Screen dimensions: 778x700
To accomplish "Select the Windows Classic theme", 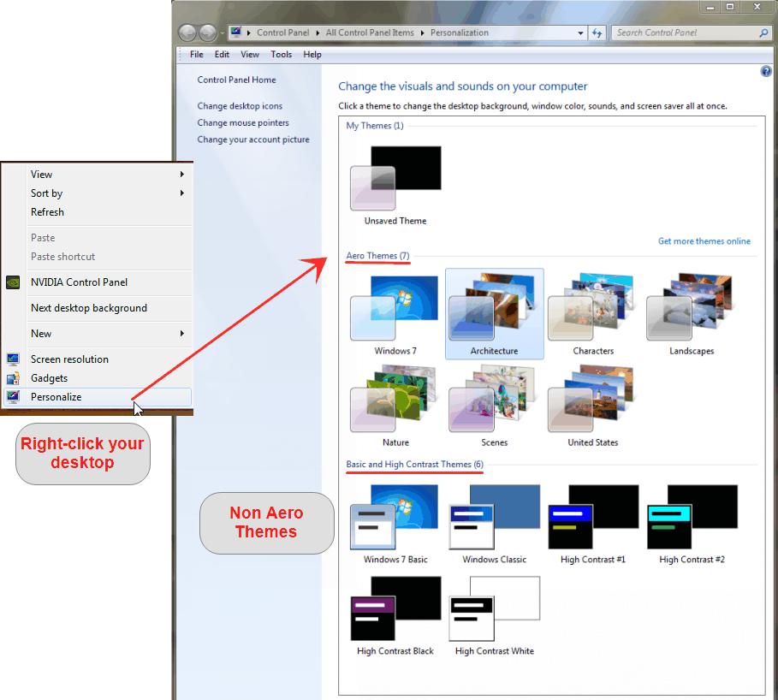I will pos(494,520).
